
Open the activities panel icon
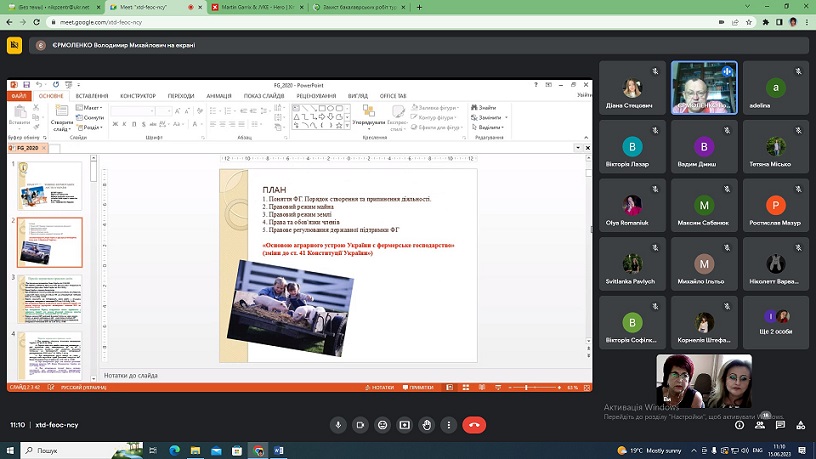pyautogui.click(x=800, y=425)
